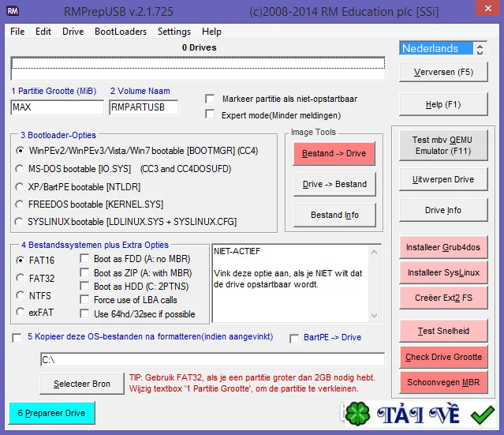This screenshot has width=504, height=435.
Task: Click the TẢI VỀ download logo
Action: pyautogui.click(x=418, y=414)
